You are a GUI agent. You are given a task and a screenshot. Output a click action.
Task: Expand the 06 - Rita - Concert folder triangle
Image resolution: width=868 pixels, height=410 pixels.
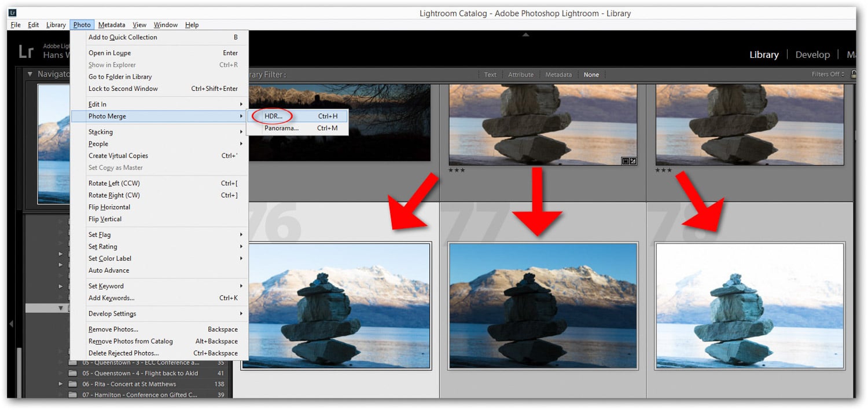click(61, 384)
